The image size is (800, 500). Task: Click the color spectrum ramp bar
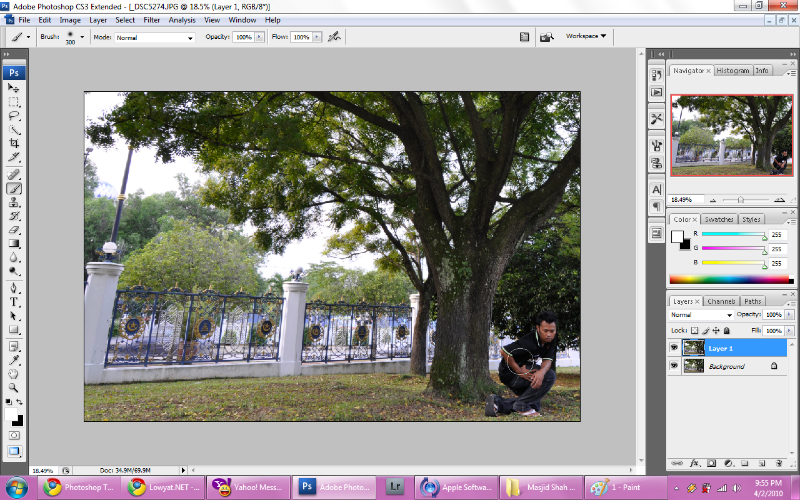tap(727, 280)
